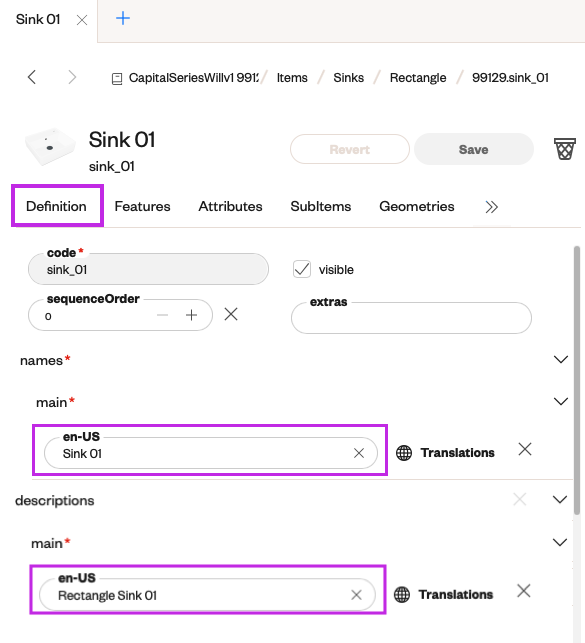
Task: Click the disabled descriptions remove X
Action: click(519, 499)
